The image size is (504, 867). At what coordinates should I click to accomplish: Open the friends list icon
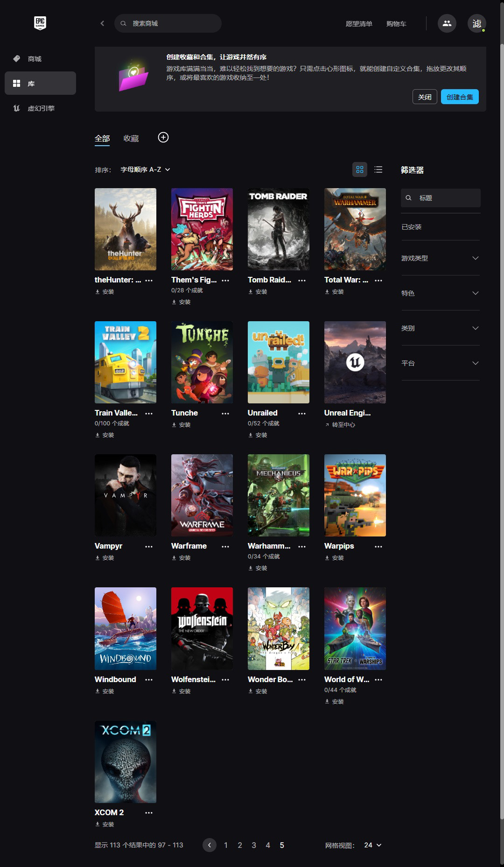click(447, 23)
